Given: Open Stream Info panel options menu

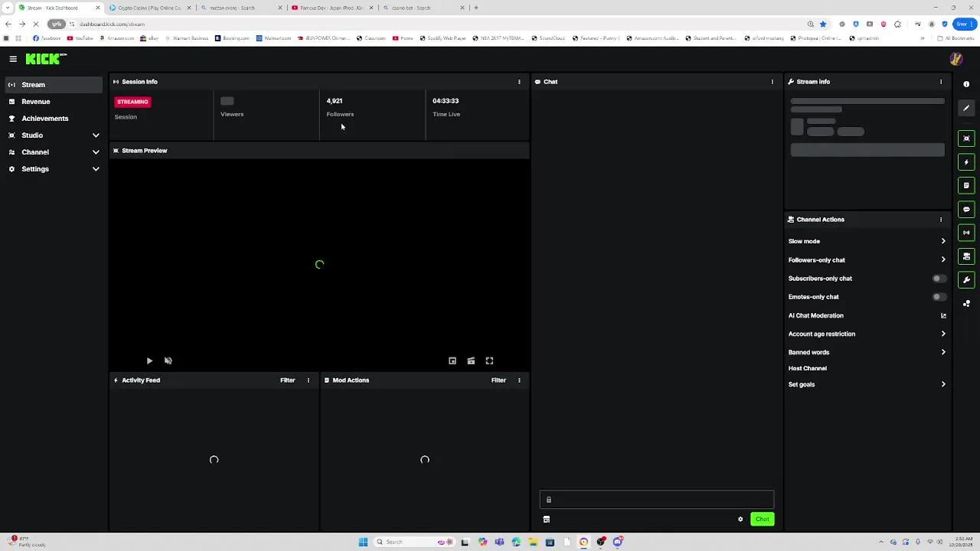Looking at the screenshot, I should (941, 82).
